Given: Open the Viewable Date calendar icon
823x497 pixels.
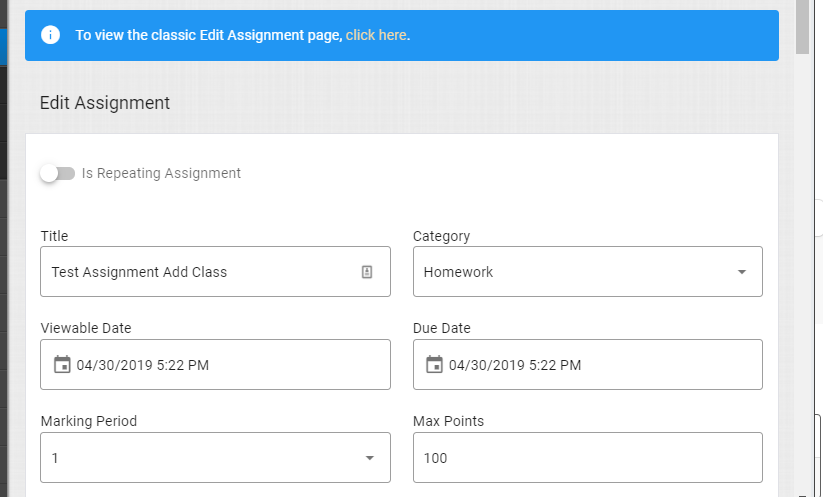Looking at the screenshot, I should click(x=62, y=364).
